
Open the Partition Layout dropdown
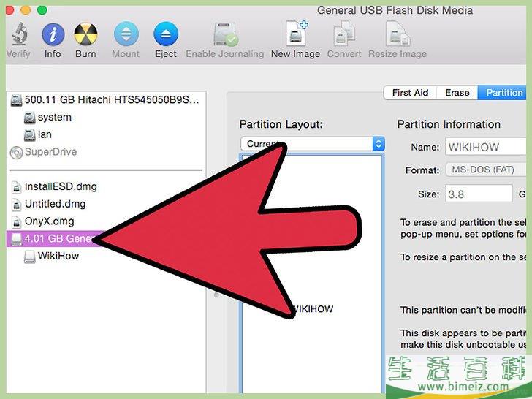pyautogui.click(x=312, y=144)
